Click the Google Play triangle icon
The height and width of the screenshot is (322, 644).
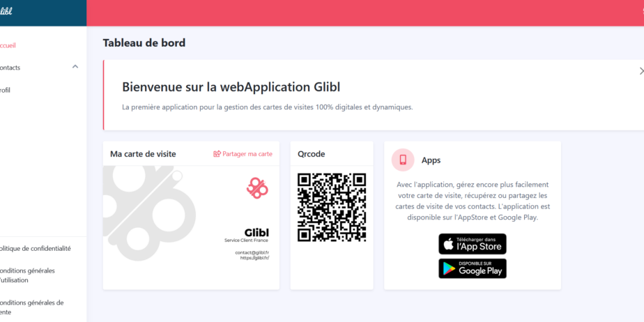450,269
